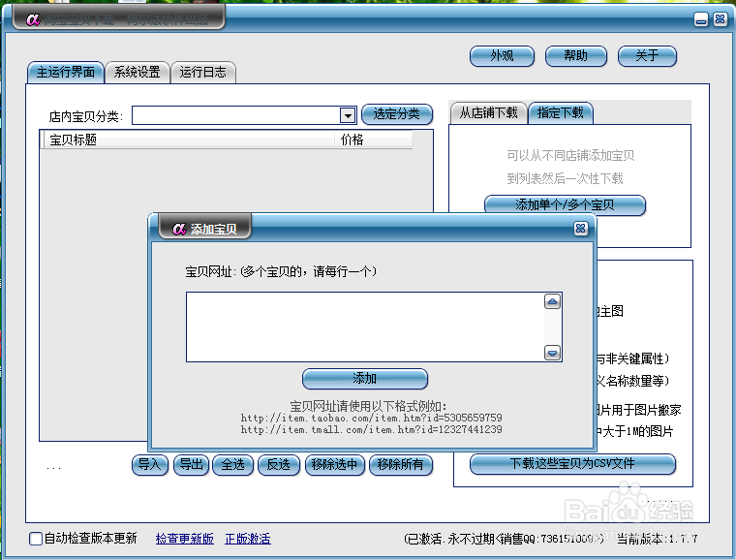Screen dimensions: 736x560
Task: Switch to the 运行日志 tab
Action: pos(202,73)
